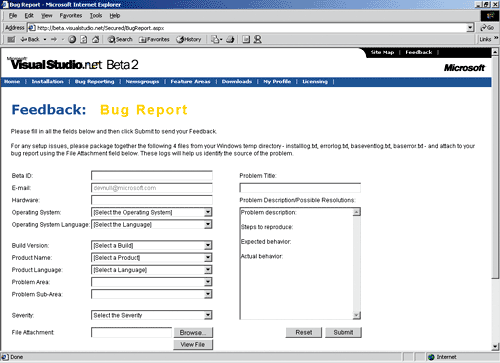Click the Refresh page icon
Image resolution: width=500 pixels, height=363 pixels.
click(x=84, y=39)
